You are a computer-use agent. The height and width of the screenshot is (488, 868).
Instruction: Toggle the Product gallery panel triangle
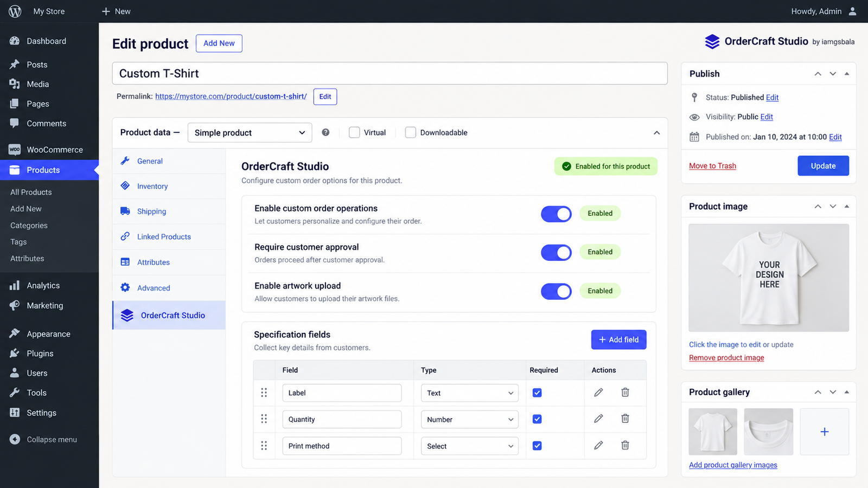[x=847, y=392]
